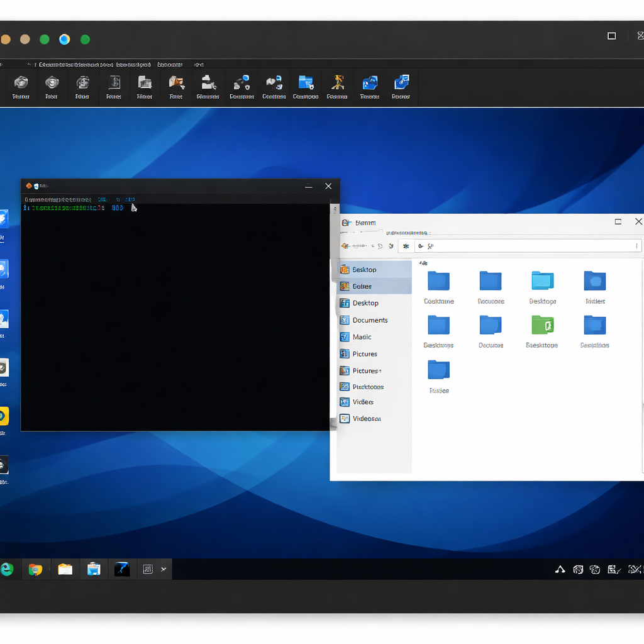The height and width of the screenshot is (644, 644).
Task: Open Google Chrome from the taskbar
Action: (x=35, y=569)
